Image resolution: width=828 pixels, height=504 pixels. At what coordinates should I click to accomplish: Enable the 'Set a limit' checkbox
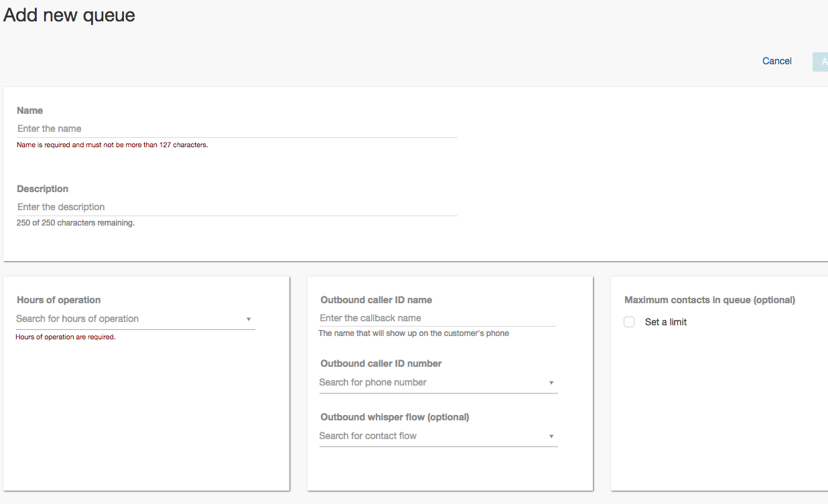629,322
